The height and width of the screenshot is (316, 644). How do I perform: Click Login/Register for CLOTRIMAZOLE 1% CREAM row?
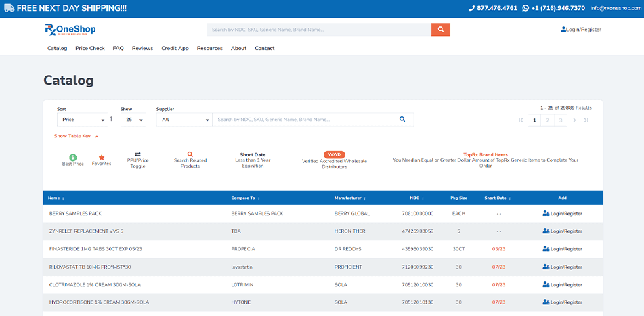pos(562,284)
